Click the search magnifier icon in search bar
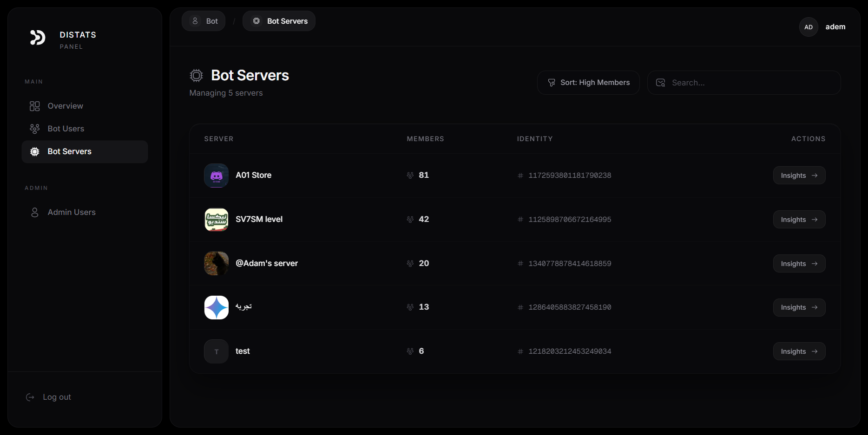The width and height of the screenshot is (868, 435). [x=660, y=82]
